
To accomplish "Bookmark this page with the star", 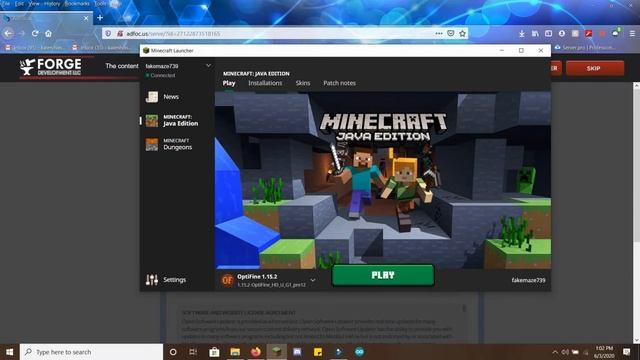I will pyautogui.click(x=462, y=33).
